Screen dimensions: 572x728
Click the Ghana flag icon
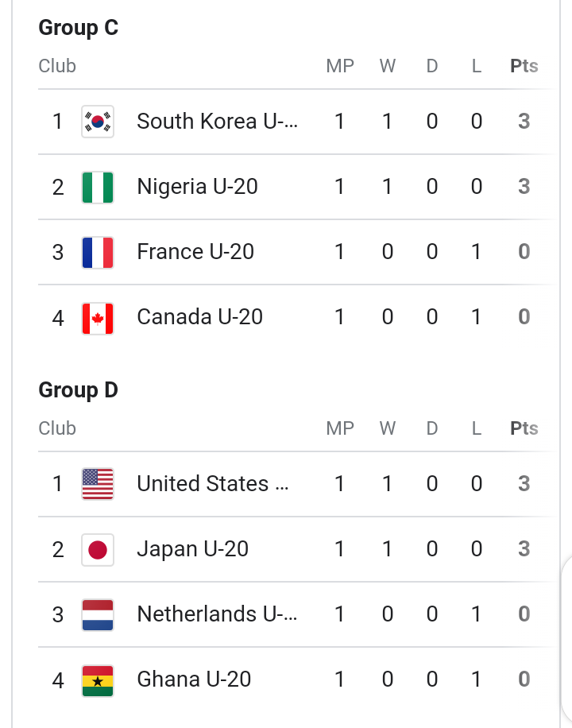click(x=98, y=680)
